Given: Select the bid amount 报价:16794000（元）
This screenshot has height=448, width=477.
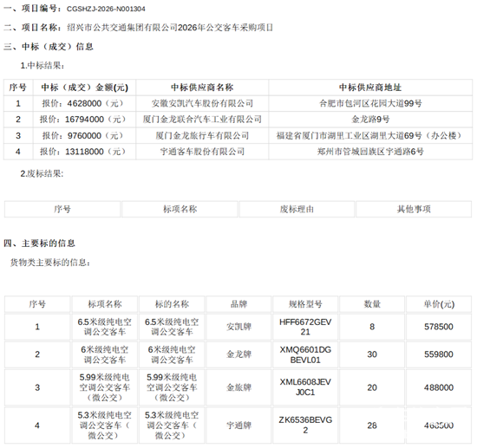Looking at the screenshot, I should click(x=84, y=120).
